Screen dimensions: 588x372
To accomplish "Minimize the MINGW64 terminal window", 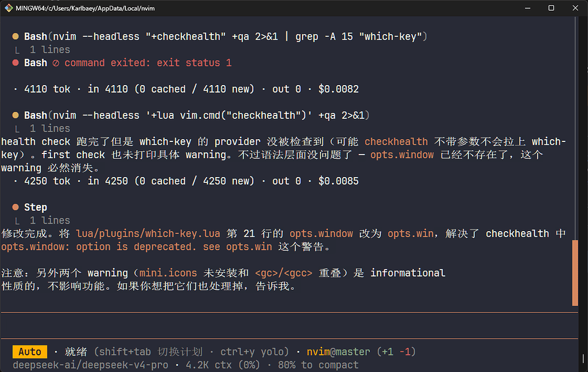I will 528,8.
